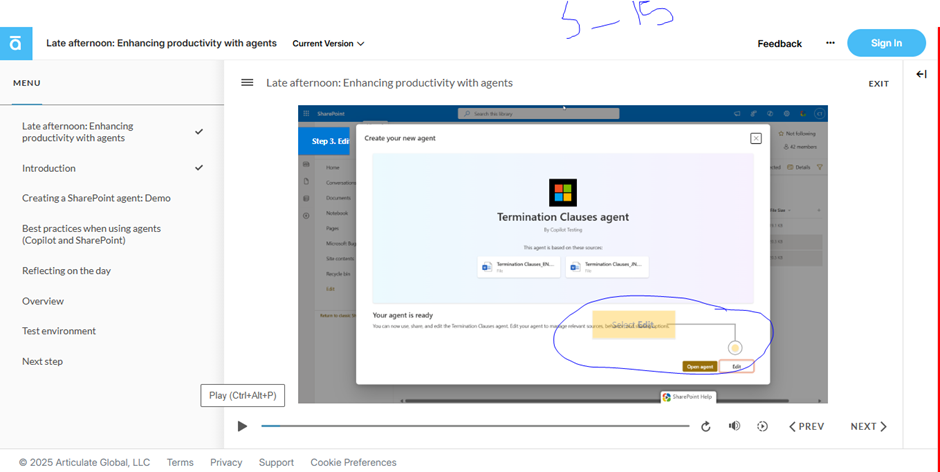Replay the slide with the replay icon

[706, 426]
